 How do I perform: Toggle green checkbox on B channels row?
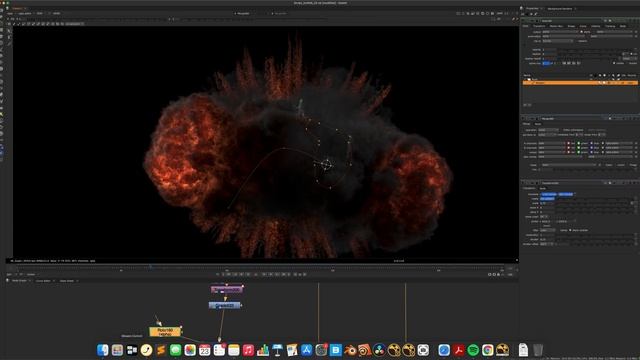click(x=578, y=148)
